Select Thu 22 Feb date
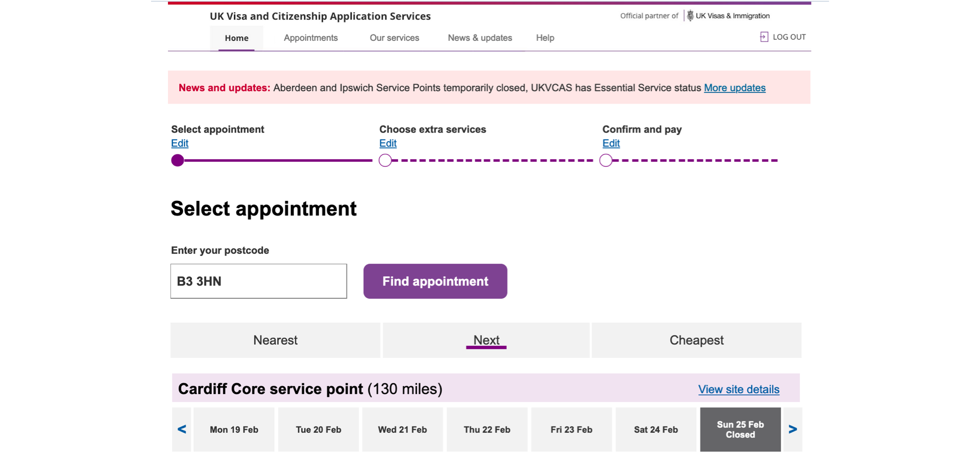Image resolution: width=980 pixels, height=463 pixels. 487,429
